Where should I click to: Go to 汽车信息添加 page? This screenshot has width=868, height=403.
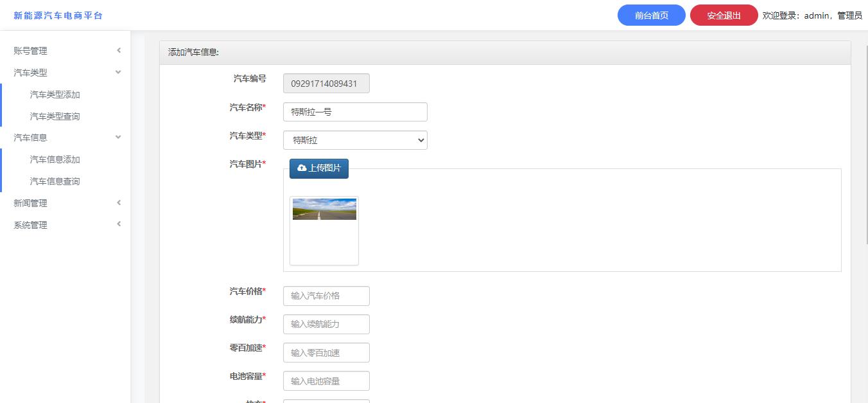click(x=55, y=159)
